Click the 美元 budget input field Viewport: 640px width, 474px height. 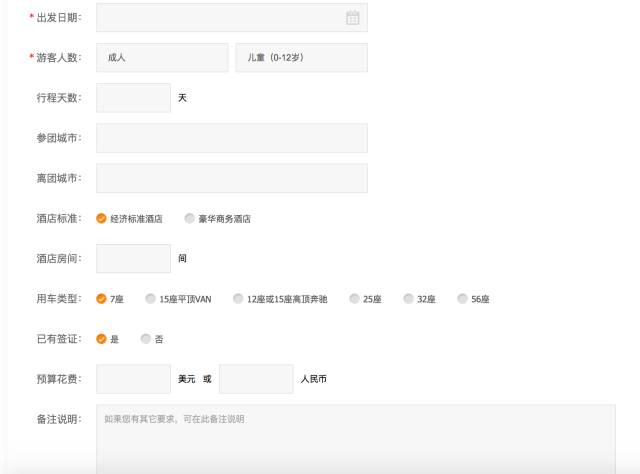click(133, 379)
